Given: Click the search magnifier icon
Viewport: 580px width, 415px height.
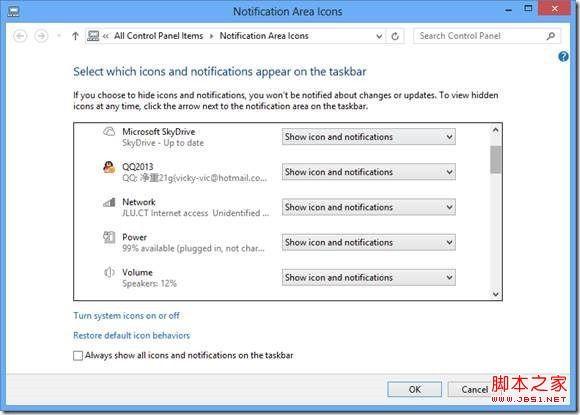Looking at the screenshot, I should pyautogui.click(x=550, y=36).
